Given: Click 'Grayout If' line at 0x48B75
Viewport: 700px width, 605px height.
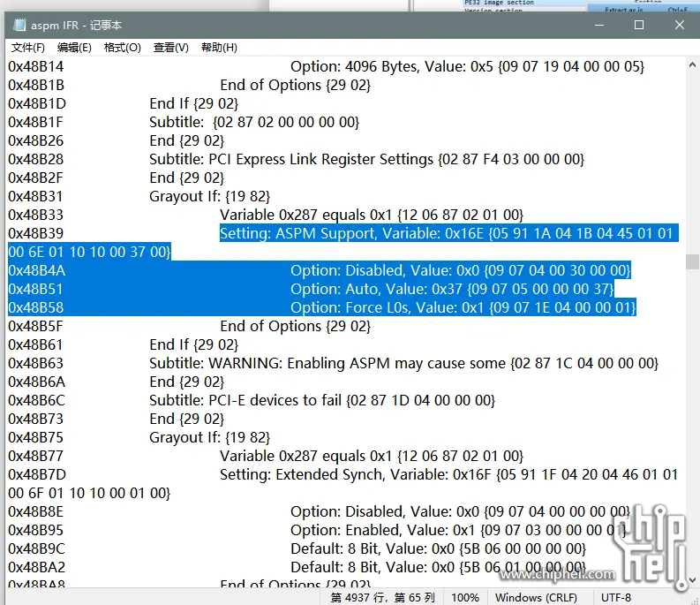Looking at the screenshot, I should click(x=209, y=437).
